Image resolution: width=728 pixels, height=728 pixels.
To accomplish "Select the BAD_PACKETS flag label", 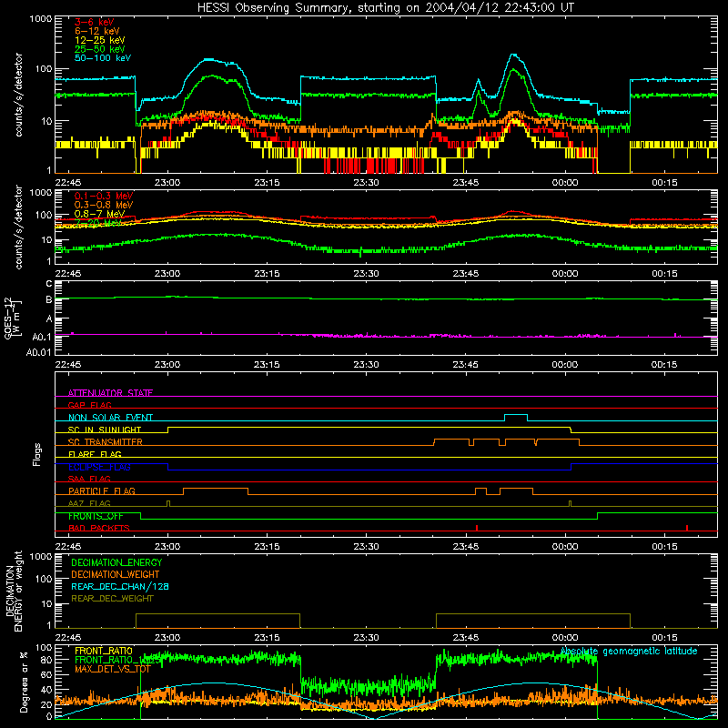I will click(x=99, y=528).
